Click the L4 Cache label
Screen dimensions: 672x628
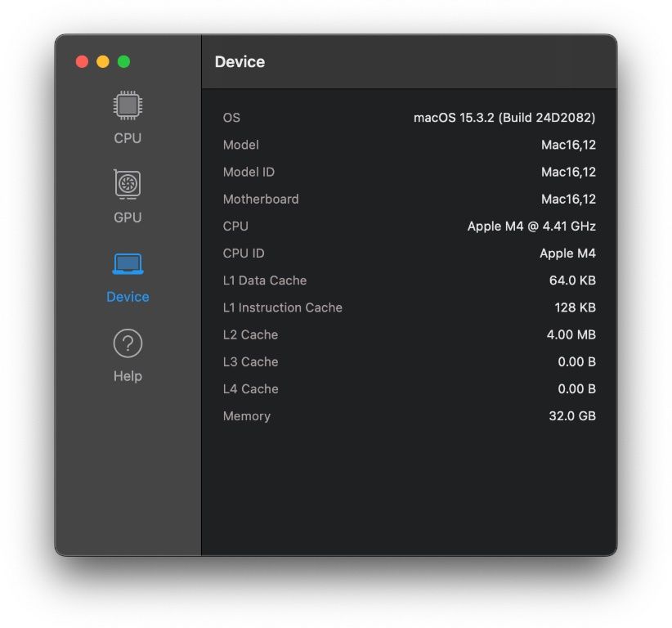pos(250,388)
